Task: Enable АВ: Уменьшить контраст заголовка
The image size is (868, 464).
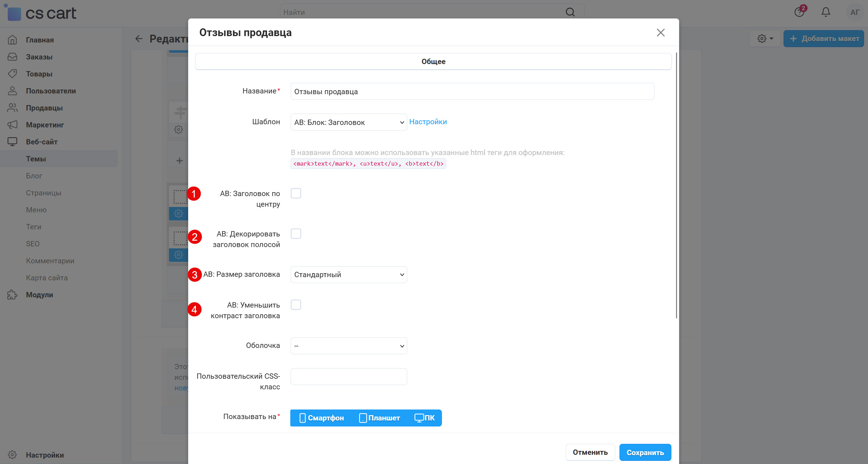Action: (x=296, y=304)
